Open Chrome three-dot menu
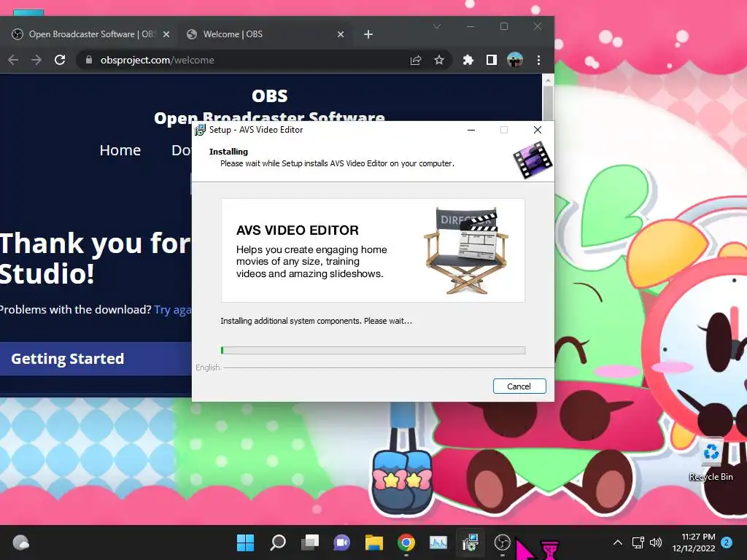This screenshot has height=560, width=747. [539, 60]
